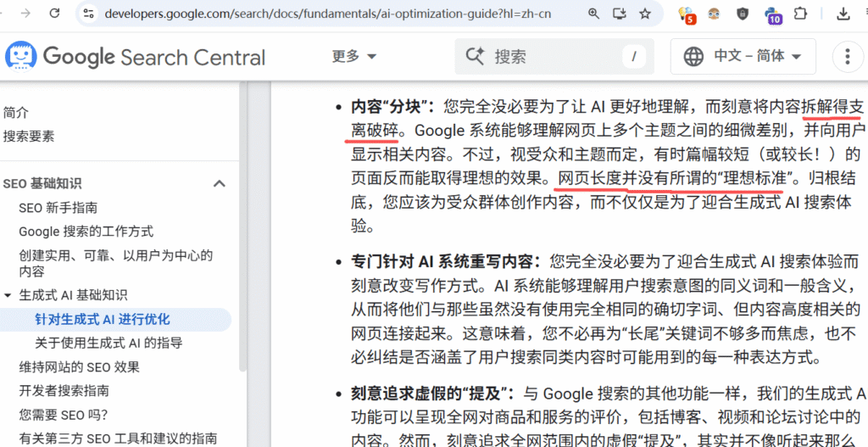868x447 pixels.
Task: Open 开发者搜索指南 sidebar link
Action: [x=64, y=391]
